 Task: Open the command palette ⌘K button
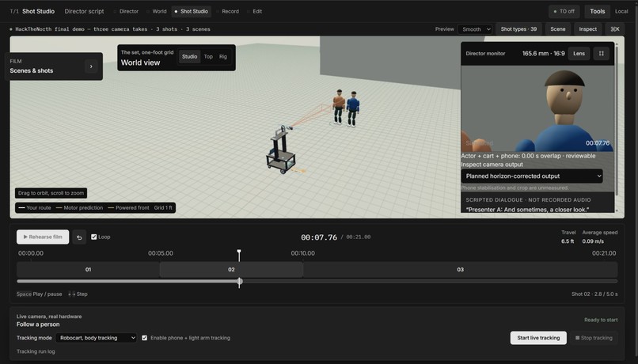tap(615, 28)
